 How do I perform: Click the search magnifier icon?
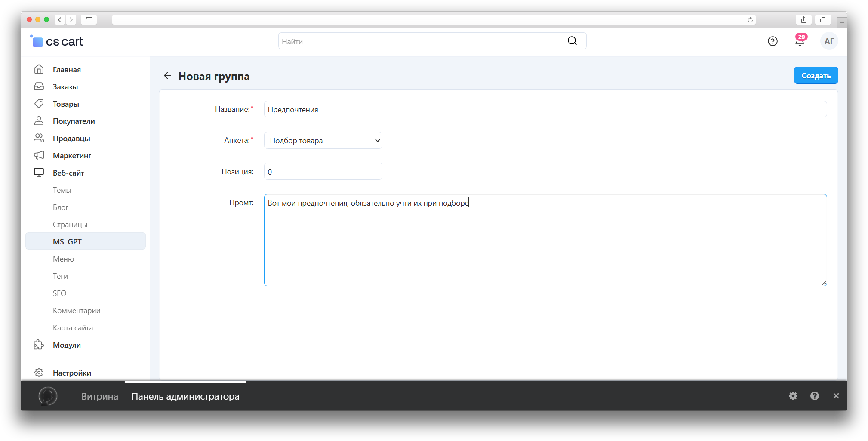[572, 41]
